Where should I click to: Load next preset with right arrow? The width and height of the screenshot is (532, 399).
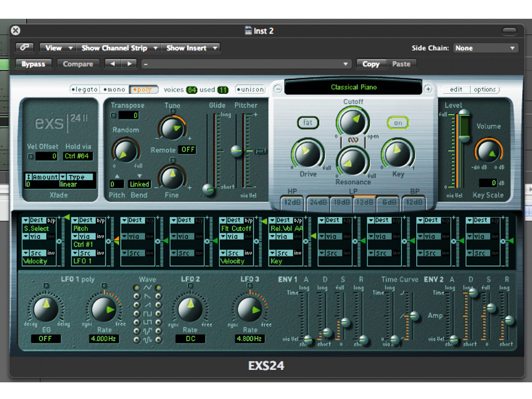click(130, 64)
